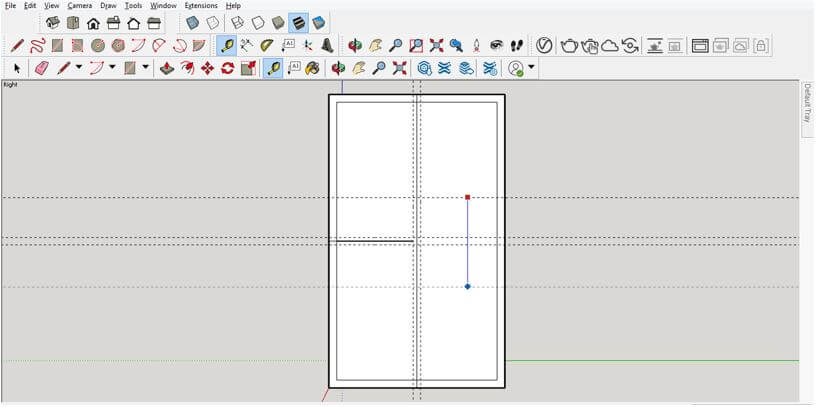Open the Extensions menu

click(x=201, y=6)
